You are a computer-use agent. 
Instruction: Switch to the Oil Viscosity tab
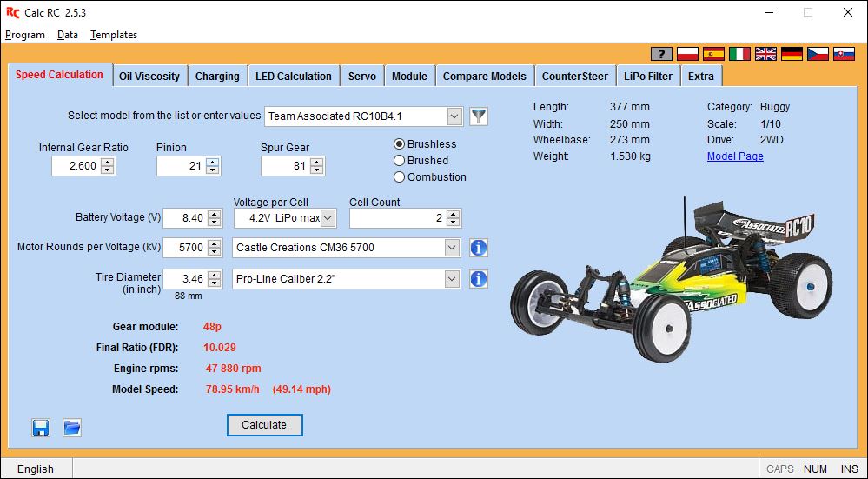149,77
